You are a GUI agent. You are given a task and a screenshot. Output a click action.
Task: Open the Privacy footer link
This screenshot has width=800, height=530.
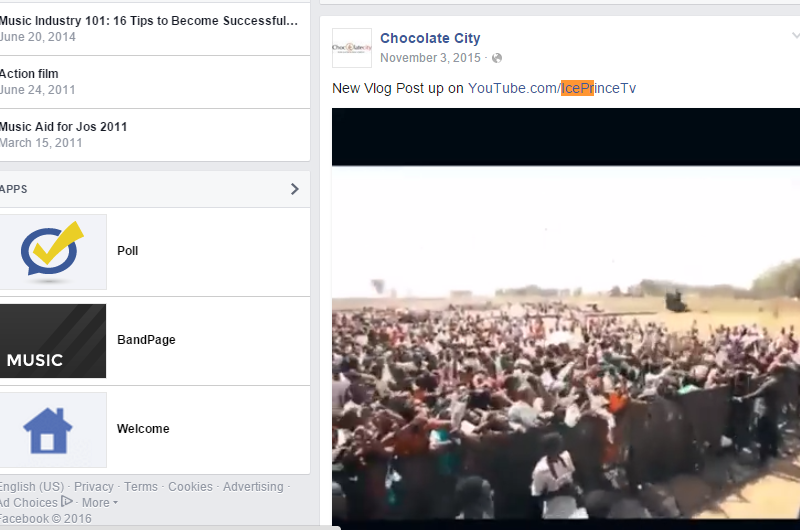[x=94, y=487]
